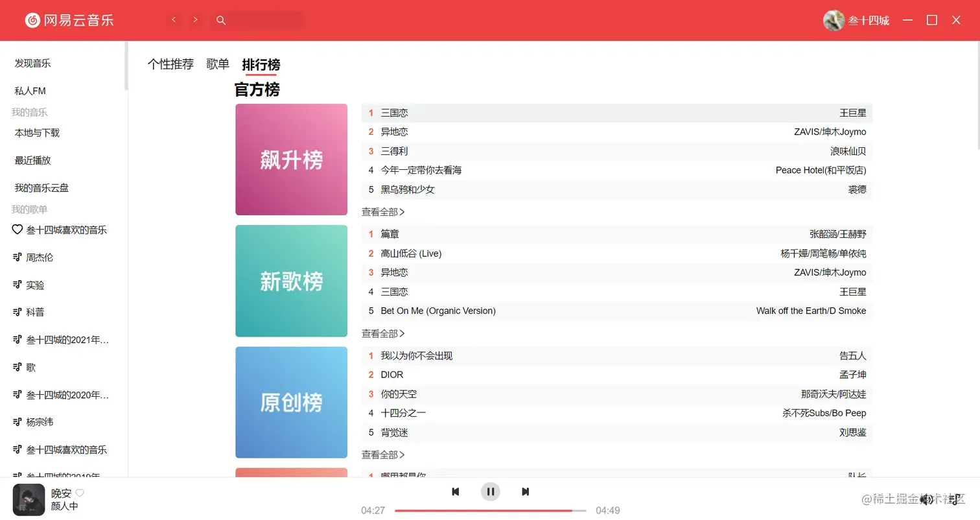
Task: Like the song 晚安 with heart
Action: (80, 493)
